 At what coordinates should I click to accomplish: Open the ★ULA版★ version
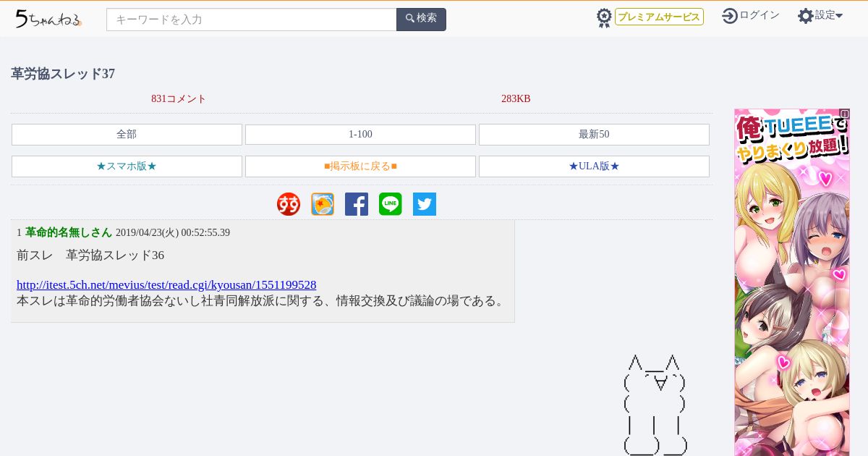(x=594, y=166)
